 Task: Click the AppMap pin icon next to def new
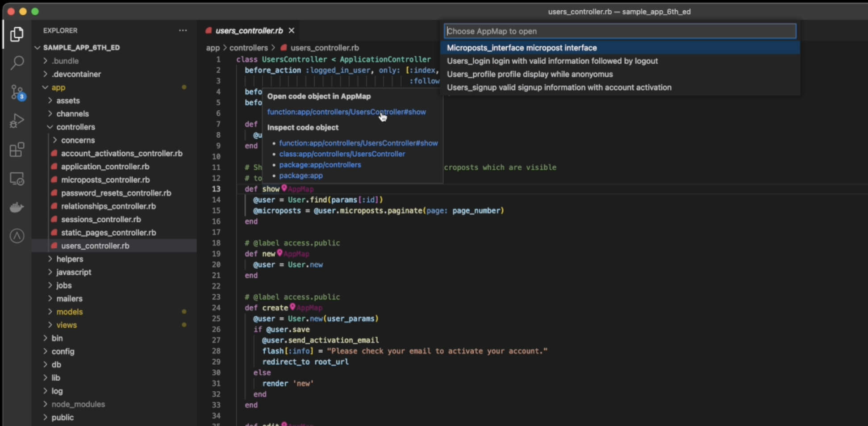tap(280, 253)
